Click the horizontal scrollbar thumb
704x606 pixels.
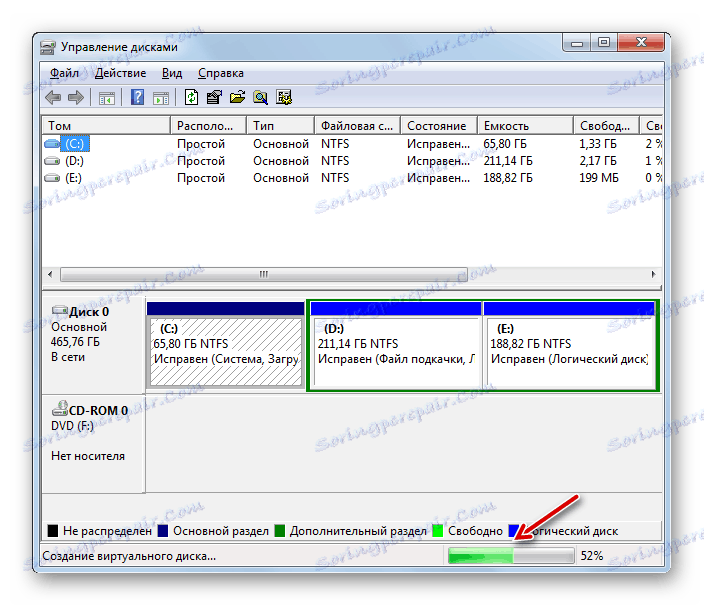(264, 274)
